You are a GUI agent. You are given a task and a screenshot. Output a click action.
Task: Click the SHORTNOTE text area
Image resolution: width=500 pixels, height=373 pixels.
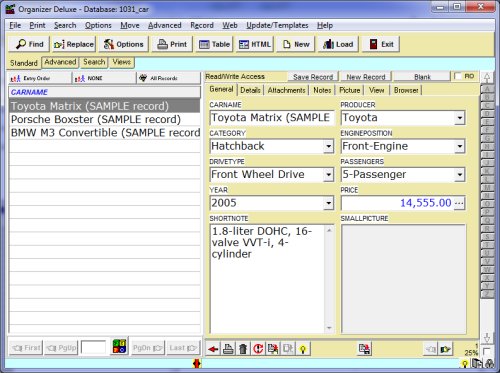tap(268, 279)
